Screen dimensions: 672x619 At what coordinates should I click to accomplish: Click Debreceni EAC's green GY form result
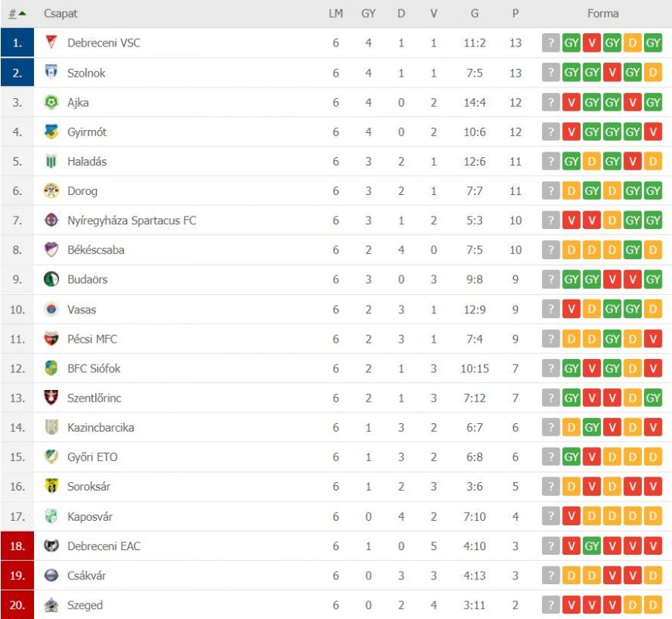pyautogui.click(x=592, y=546)
